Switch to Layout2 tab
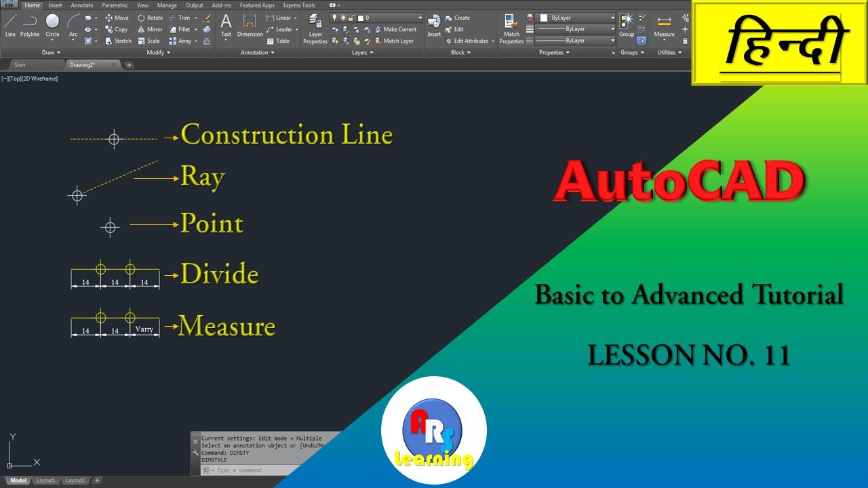868x488 pixels. [x=75, y=481]
